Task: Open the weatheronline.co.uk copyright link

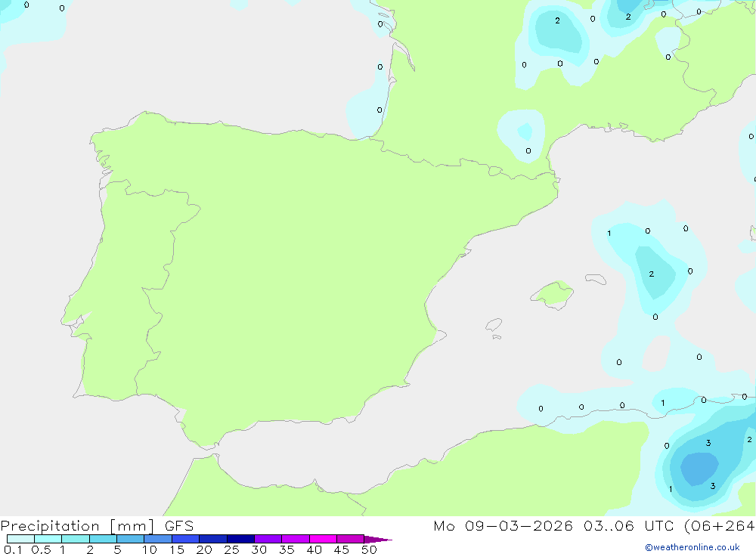Action: point(692,547)
